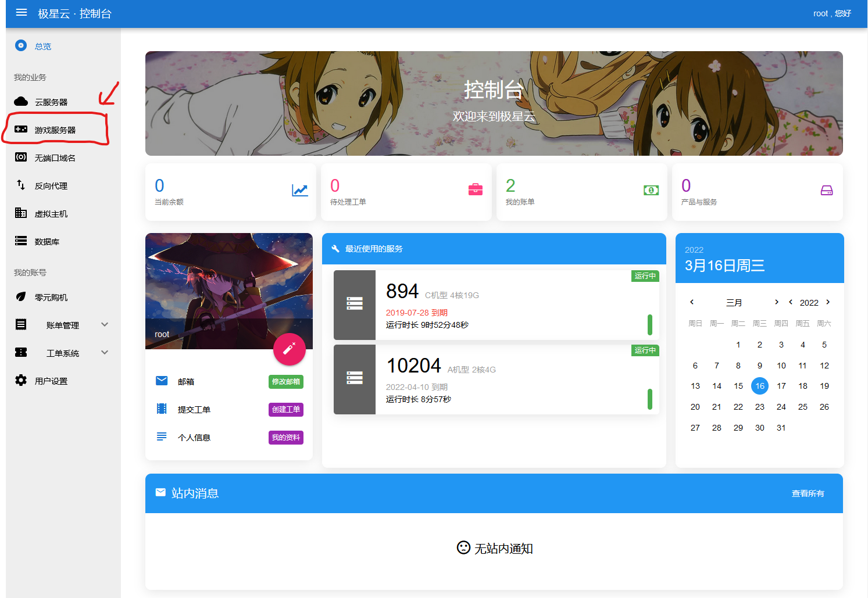Click the chart icon on 当前余额 card
The height and width of the screenshot is (598, 868).
point(300,190)
